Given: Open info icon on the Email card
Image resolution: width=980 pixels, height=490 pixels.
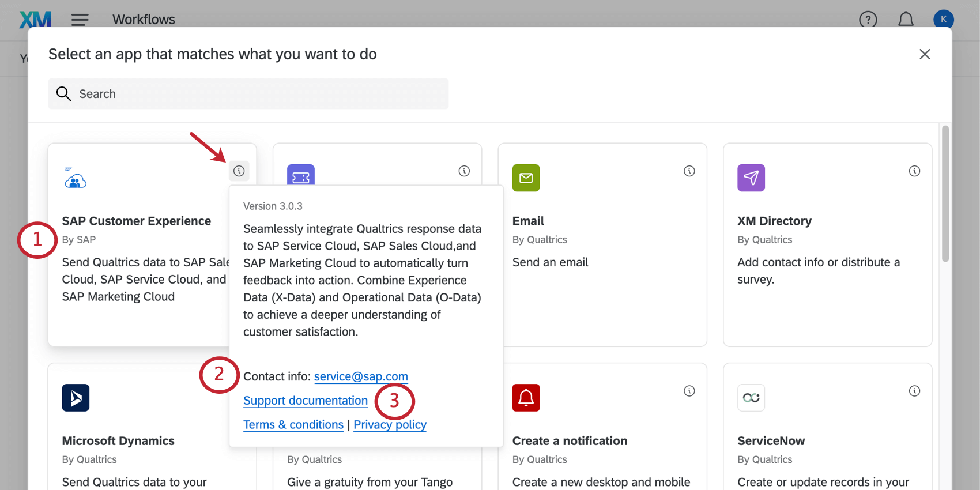Looking at the screenshot, I should (x=689, y=171).
